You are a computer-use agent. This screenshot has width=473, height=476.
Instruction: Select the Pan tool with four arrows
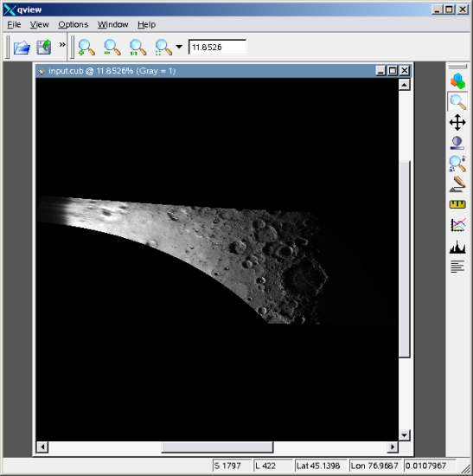click(x=457, y=122)
